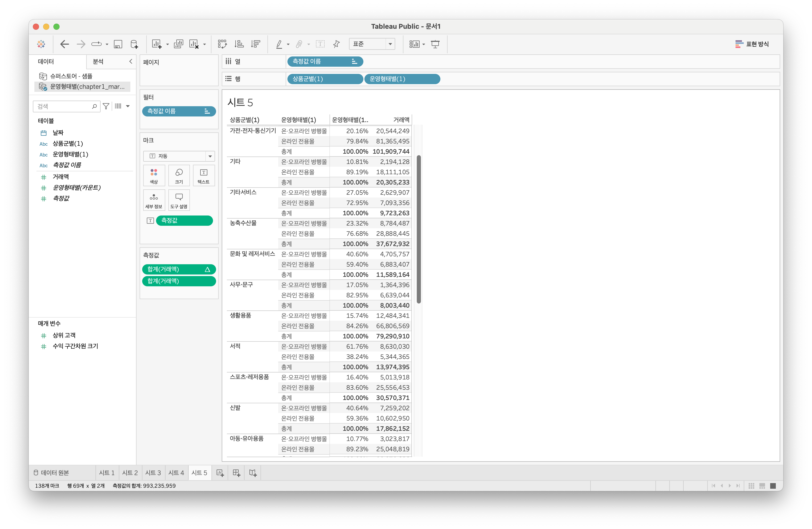Toggle the data pane filter icon
Viewport: 812px width, 529px height.
pos(106,106)
